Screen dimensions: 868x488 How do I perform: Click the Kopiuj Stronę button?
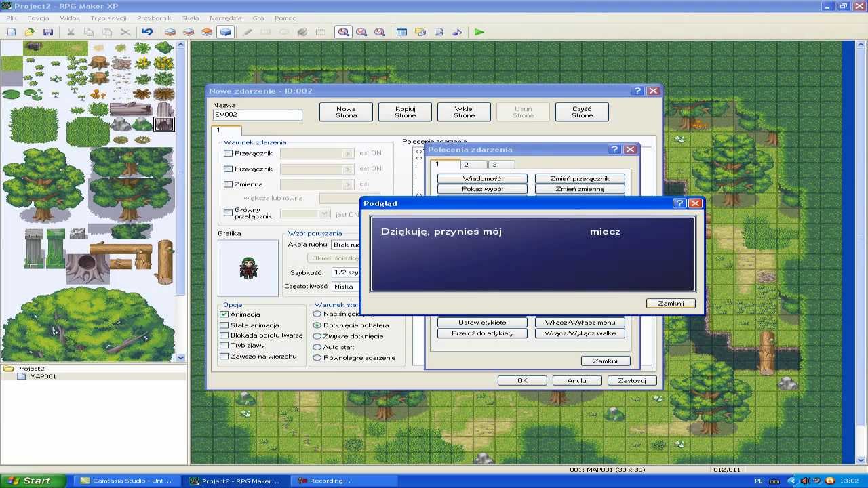pos(405,112)
